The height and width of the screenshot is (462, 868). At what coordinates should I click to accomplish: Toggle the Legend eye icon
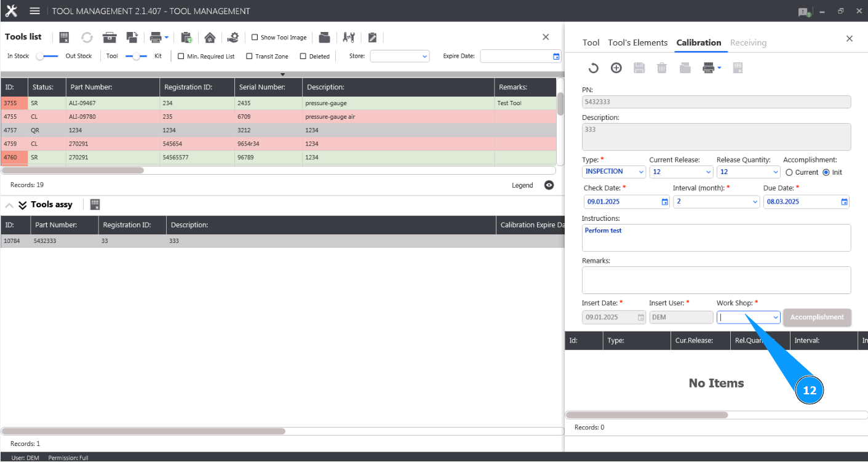click(x=549, y=185)
